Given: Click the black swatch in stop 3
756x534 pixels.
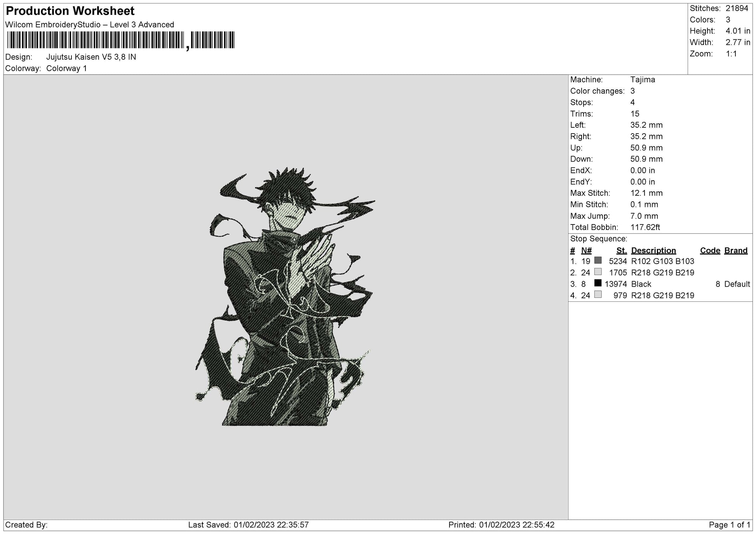Looking at the screenshot, I should 598,283.
